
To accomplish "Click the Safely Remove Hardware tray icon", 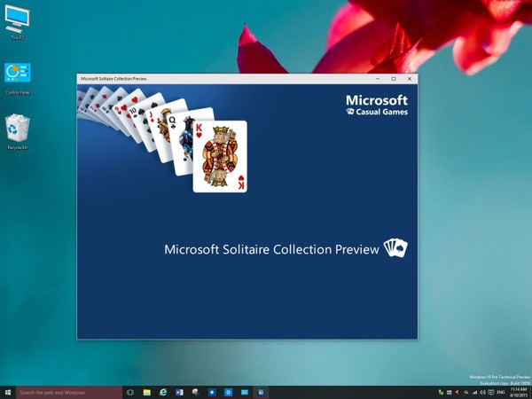I will 441,392.
